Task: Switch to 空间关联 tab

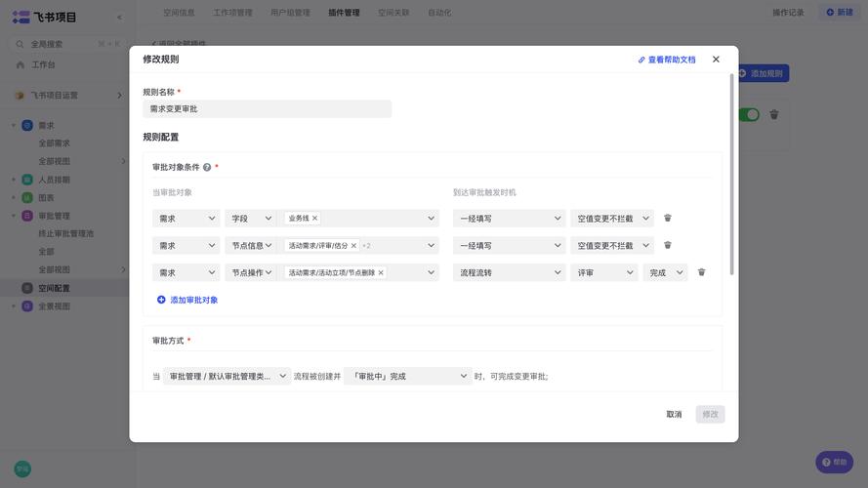Action: [x=393, y=12]
